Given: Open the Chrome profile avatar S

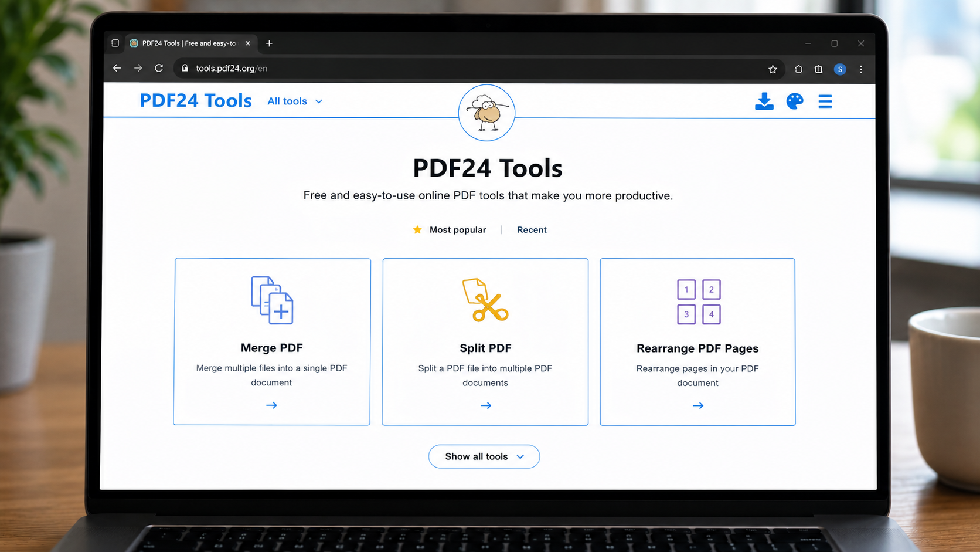Looking at the screenshot, I should pyautogui.click(x=840, y=69).
